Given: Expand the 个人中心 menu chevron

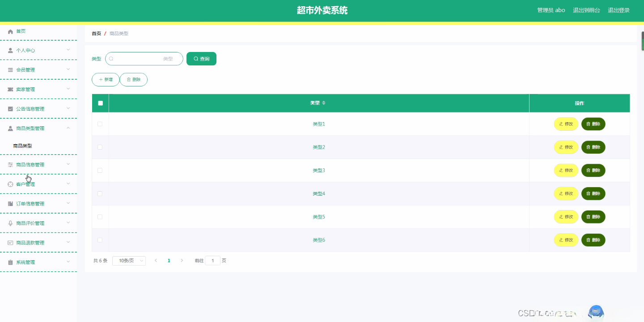Looking at the screenshot, I should coord(68,50).
